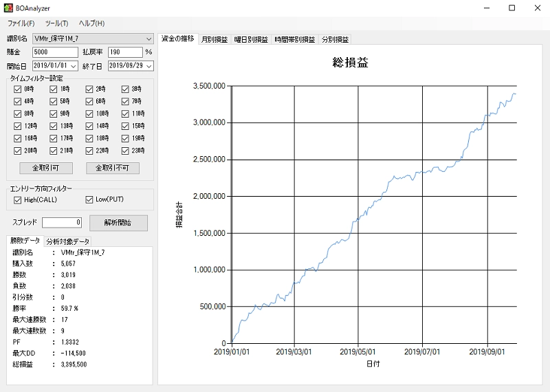
Task: Toggle the 12時 time filter checkbox
Action: coord(17,126)
